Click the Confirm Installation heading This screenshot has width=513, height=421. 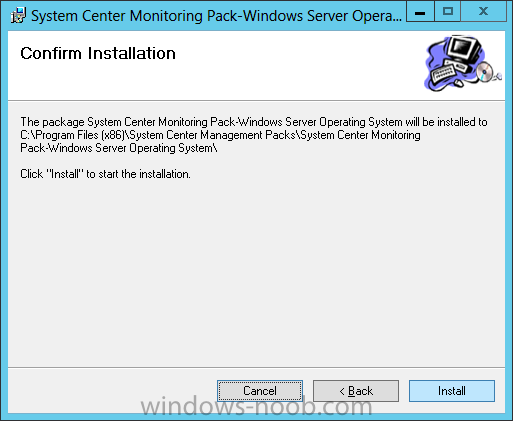[x=98, y=53]
